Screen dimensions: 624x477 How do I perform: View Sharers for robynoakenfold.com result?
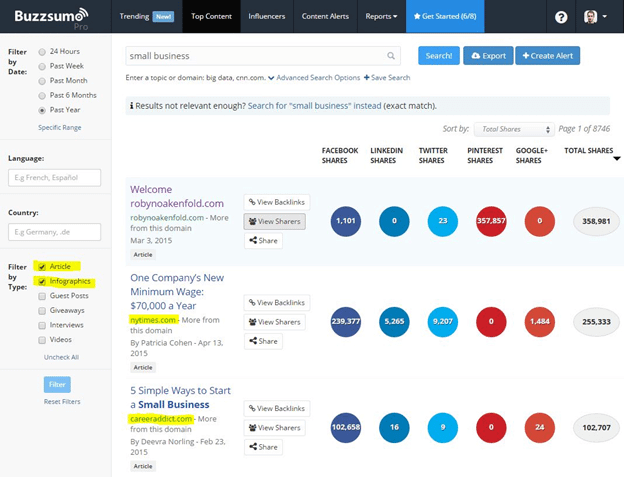(275, 222)
